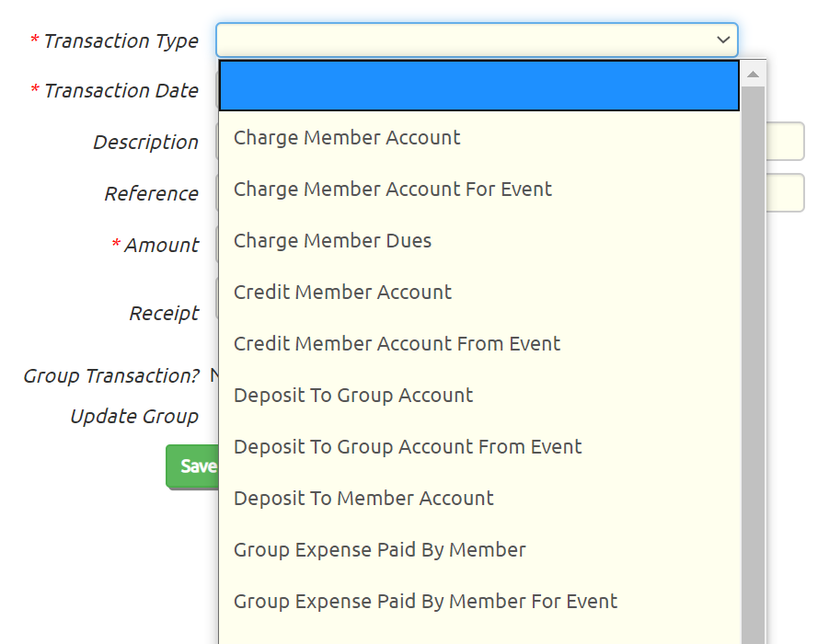This screenshot has height=644, width=829.
Task: Select Deposit To Group Account From Event
Action: 479,447
